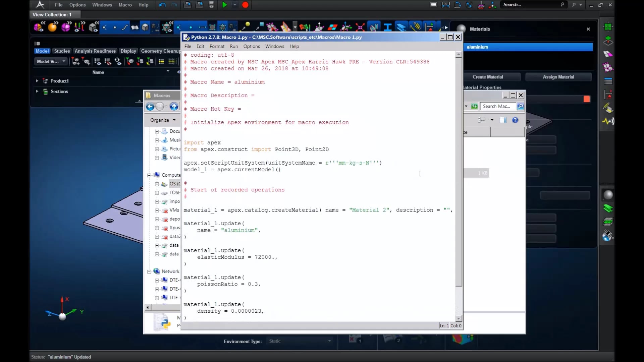The image size is (644, 362).
Task: Click the orange color swatch in Material Properties
Action: (587, 99)
